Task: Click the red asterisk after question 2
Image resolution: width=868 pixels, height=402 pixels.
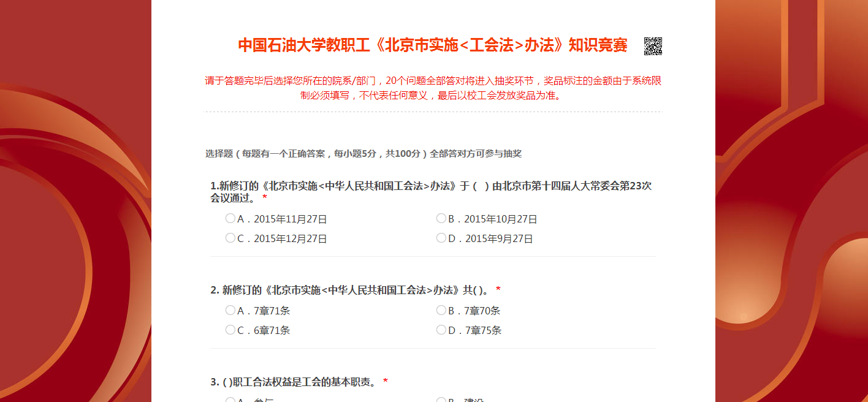Action: click(498, 290)
